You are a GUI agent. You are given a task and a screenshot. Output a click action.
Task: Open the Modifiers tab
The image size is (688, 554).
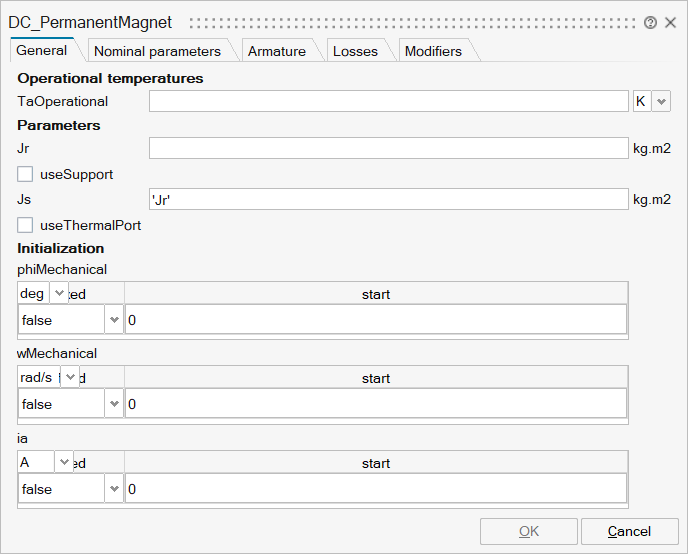click(x=433, y=51)
